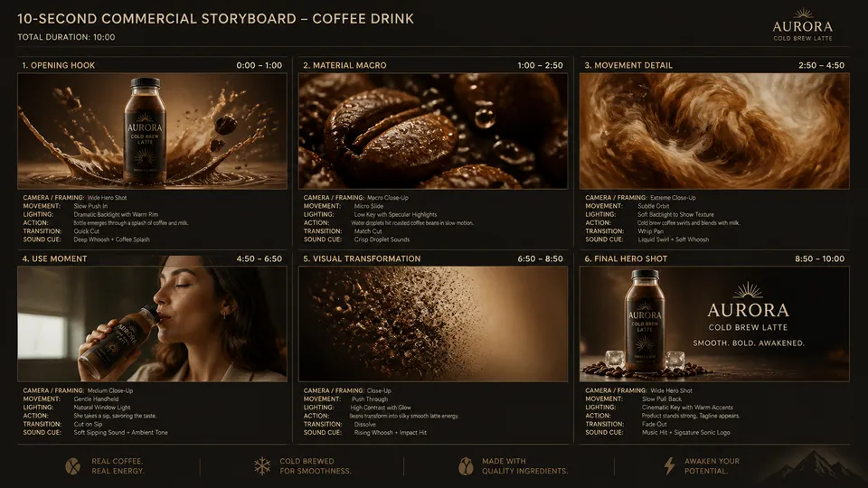Image resolution: width=868 pixels, height=488 pixels.
Task: Click the Real Coffee. Real Energy. footer text
Action: tap(118, 466)
